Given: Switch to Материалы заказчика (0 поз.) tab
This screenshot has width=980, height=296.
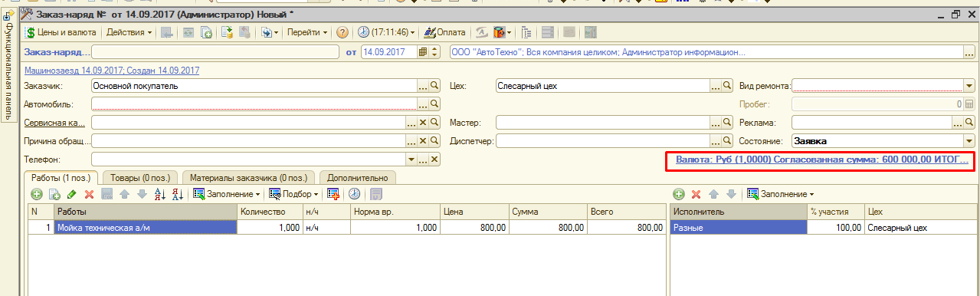Looking at the screenshot, I should 248,178.
